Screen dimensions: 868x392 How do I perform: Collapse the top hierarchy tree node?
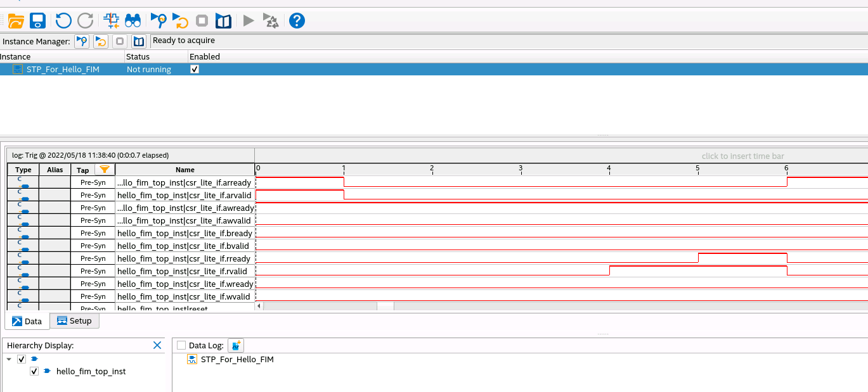click(x=9, y=359)
